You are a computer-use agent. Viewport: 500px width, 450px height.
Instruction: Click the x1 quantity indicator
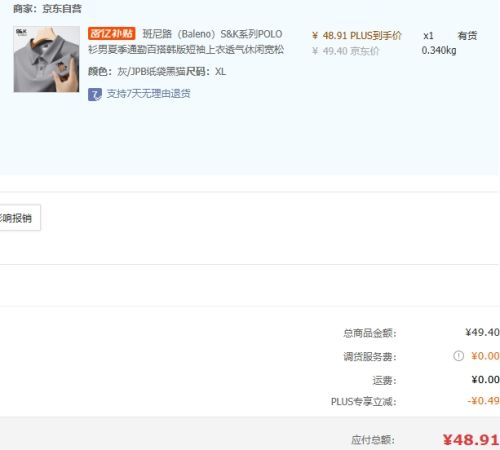(x=428, y=36)
